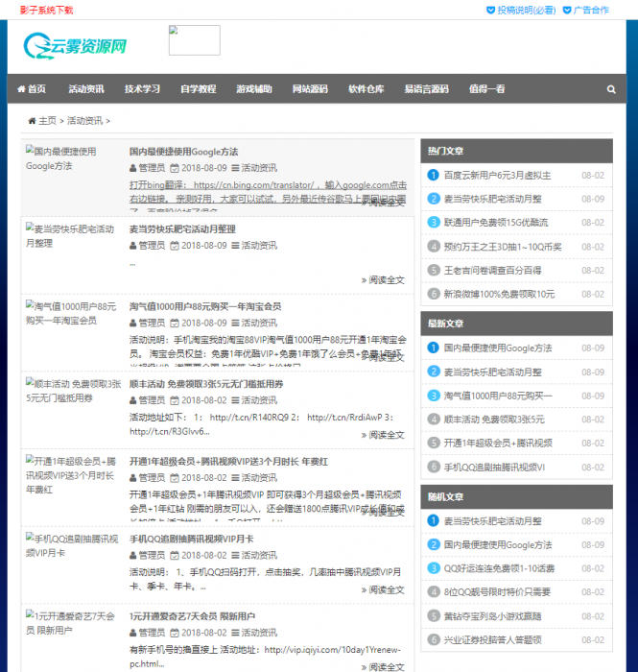Click thumbnail of 顺丰活动 免费领取3张5元 article
This screenshot has width=638, height=672.
(72, 390)
